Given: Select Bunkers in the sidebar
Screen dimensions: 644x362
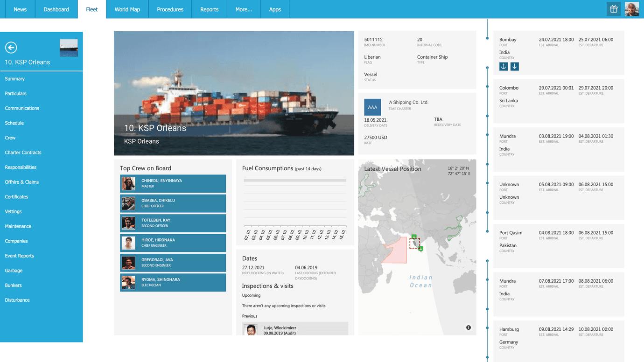Looking at the screenshot, I should tap(14, 285).
